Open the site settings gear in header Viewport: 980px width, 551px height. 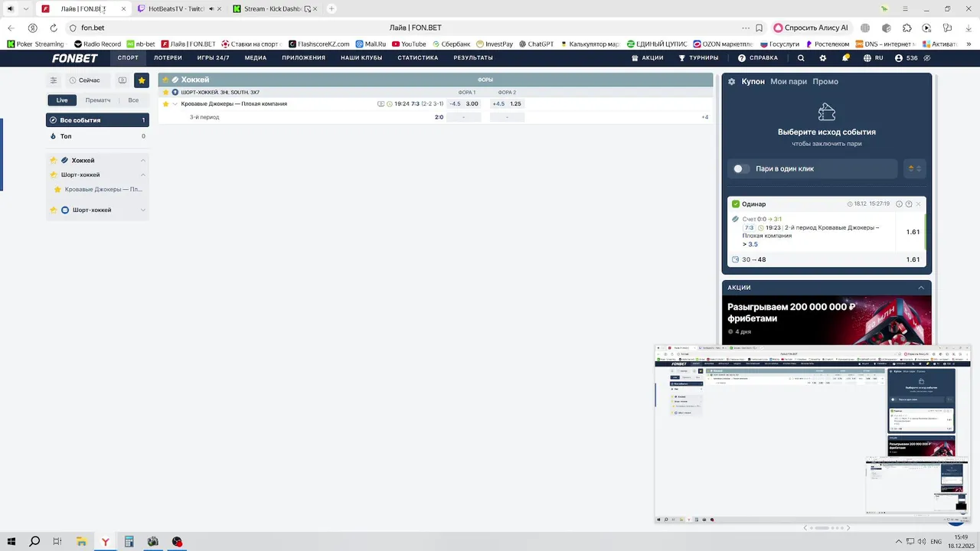[823, 58]
